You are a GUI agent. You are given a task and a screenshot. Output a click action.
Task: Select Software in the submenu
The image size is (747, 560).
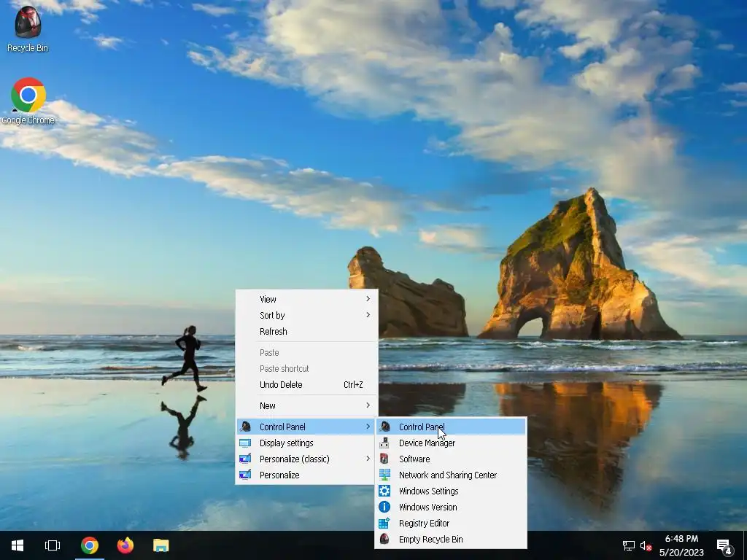pyautogui.click(x=451, y=459)
